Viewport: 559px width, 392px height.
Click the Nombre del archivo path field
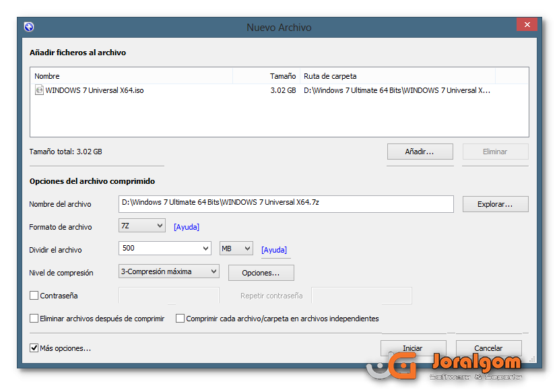(x=286, y=203)
